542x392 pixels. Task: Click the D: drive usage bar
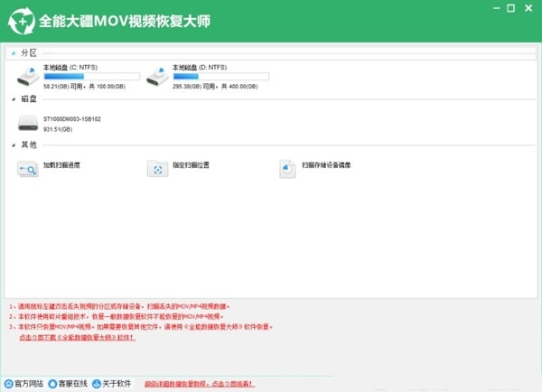pyautogui.click(x=221, y=77)
